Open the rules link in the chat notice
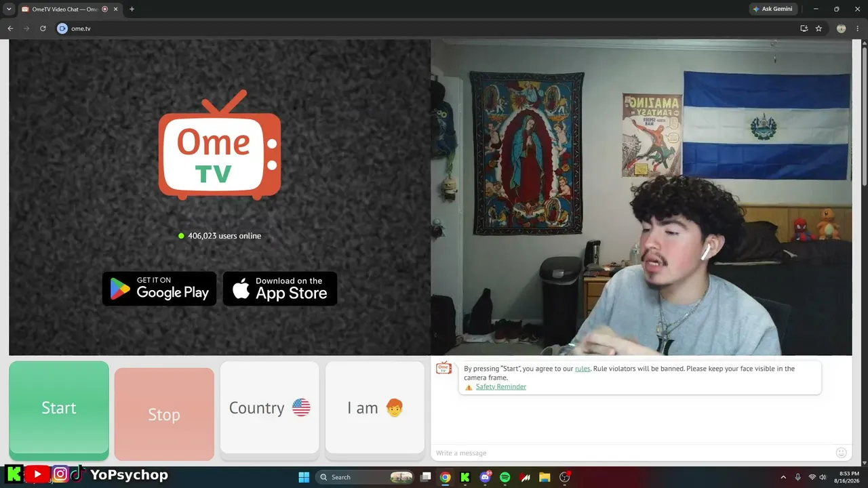 583,369
